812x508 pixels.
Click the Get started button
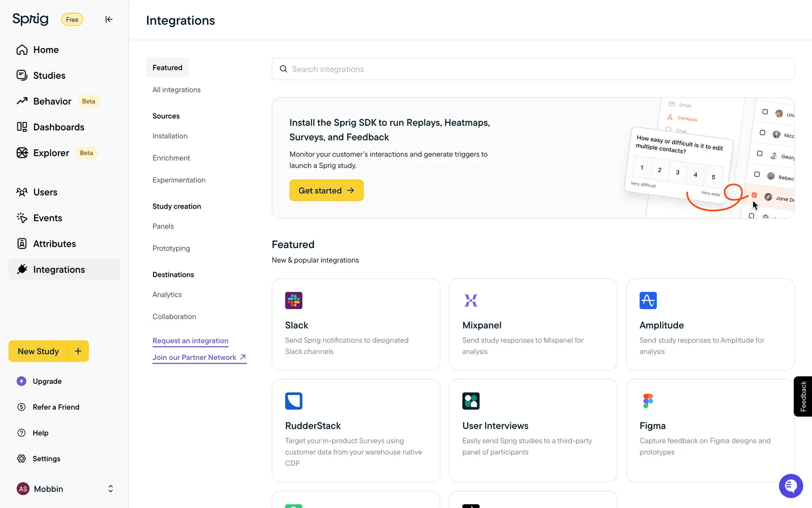(326, 190)
